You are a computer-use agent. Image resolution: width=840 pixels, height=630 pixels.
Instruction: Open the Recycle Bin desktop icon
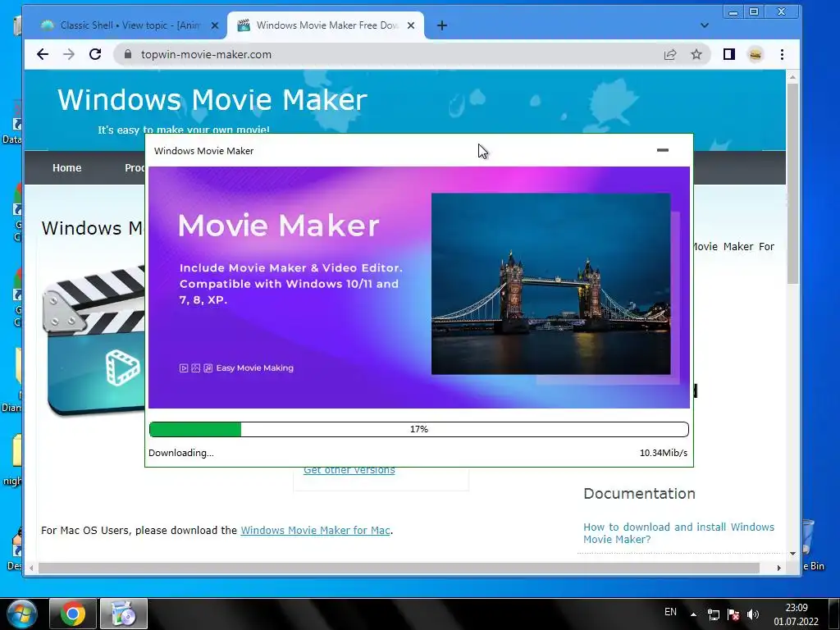click(813, 544)
